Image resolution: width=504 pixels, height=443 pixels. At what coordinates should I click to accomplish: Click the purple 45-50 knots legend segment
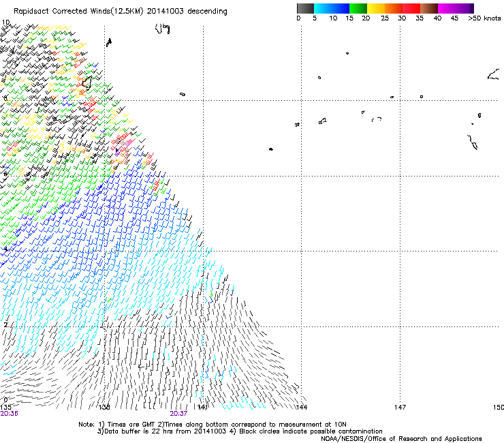point(464,8)
